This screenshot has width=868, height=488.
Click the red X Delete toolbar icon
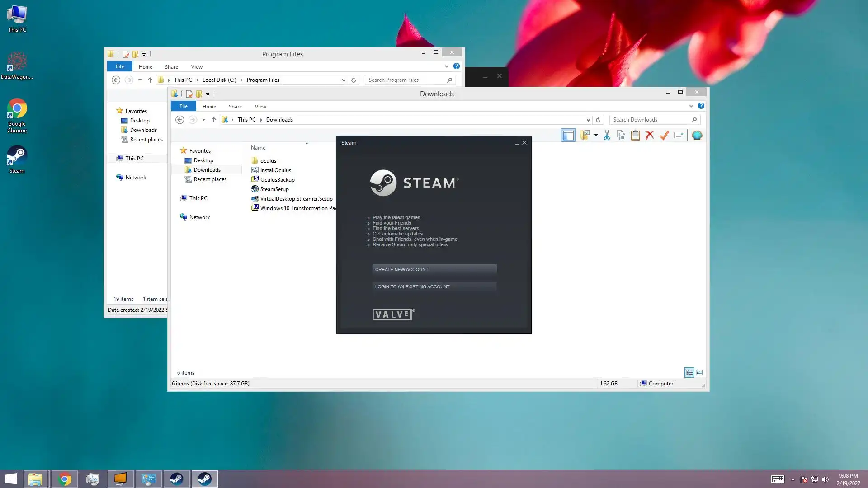pyautogui.click(x=650, y=135)
